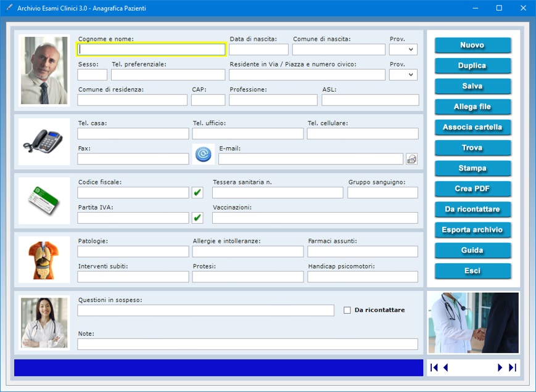Viewport: 536px width, 392px height.
Task: Save the record with Salva
Action: pyautogui.click(x=472, y=86)
